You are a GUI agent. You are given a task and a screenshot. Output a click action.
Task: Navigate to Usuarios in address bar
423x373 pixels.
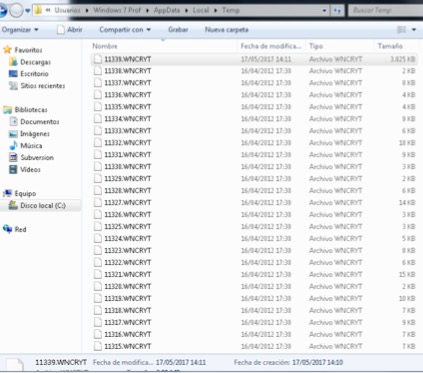tap(67, 10)
